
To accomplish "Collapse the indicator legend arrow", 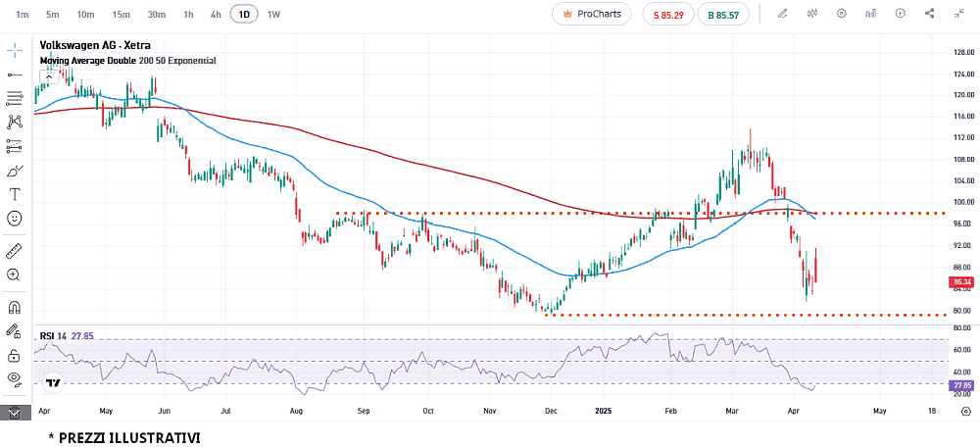I will tap(48, 76).
